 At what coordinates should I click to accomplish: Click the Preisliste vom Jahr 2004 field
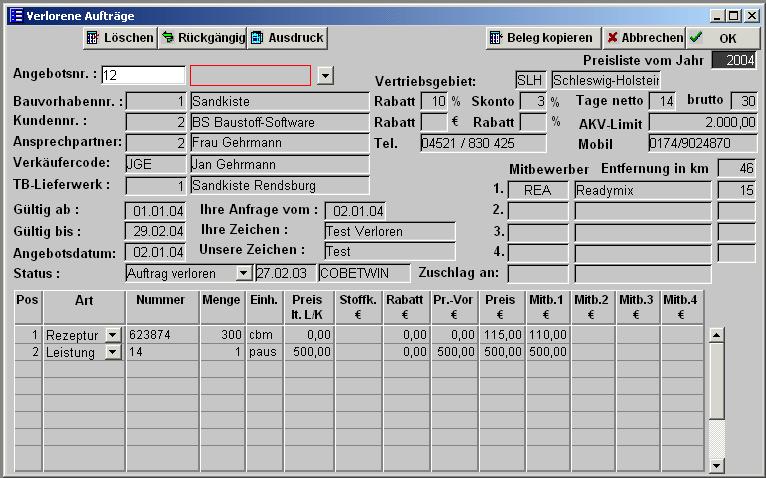click(x=734, y=61)
